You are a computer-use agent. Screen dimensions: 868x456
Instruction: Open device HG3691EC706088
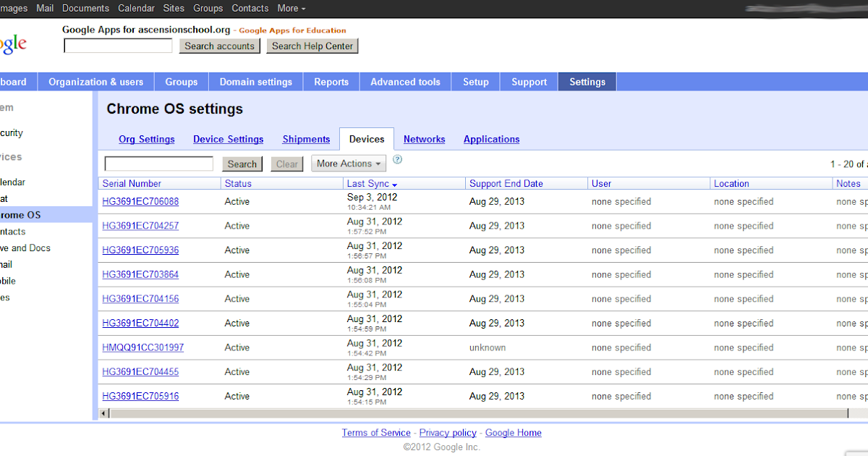(140, 201)
